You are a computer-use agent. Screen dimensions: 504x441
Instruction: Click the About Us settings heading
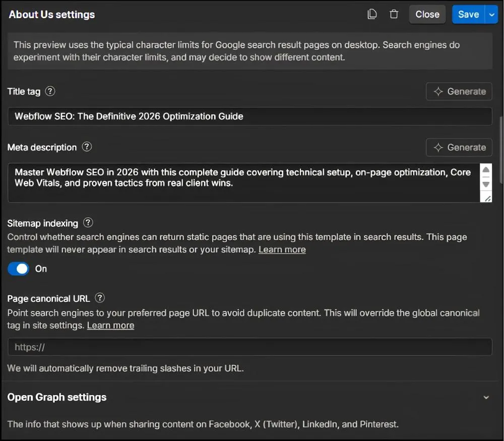[x=52, y=15]
